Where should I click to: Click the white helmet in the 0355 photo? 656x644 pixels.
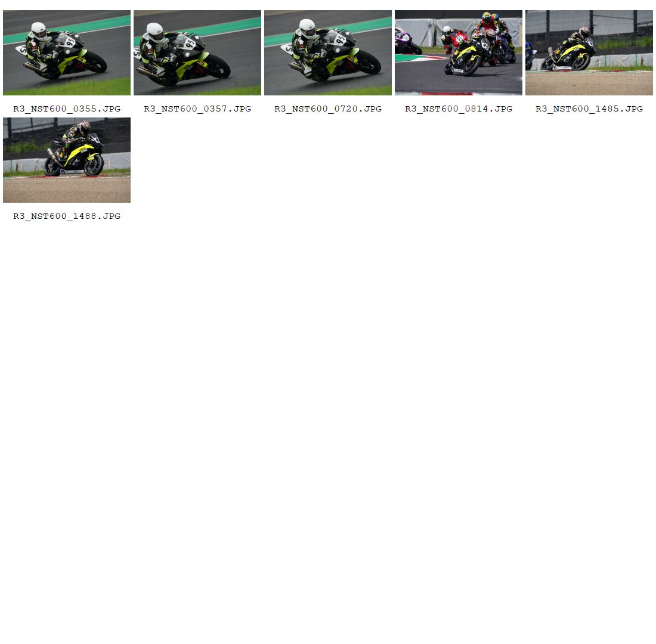click(x=39, y=29)
